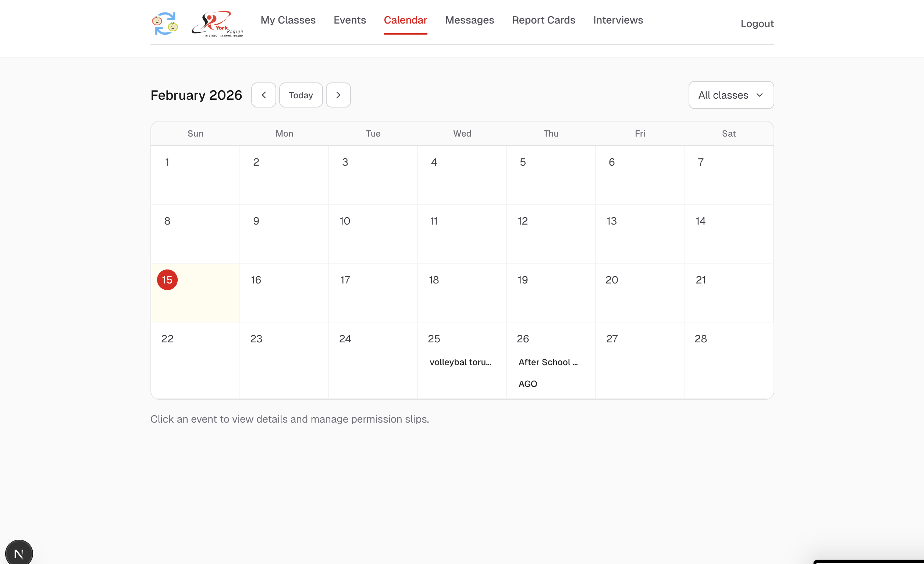Open the volleybal toru... event on the 25th

tap(460, 362)
